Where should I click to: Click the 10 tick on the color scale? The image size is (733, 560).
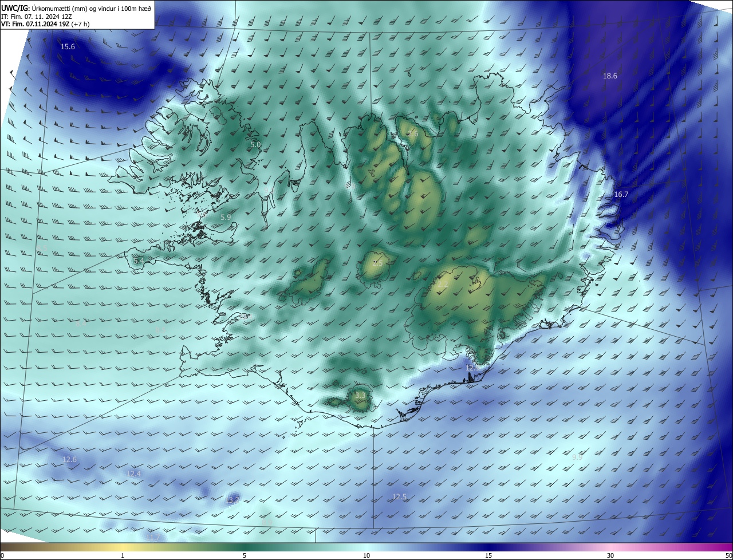(366, 555)
